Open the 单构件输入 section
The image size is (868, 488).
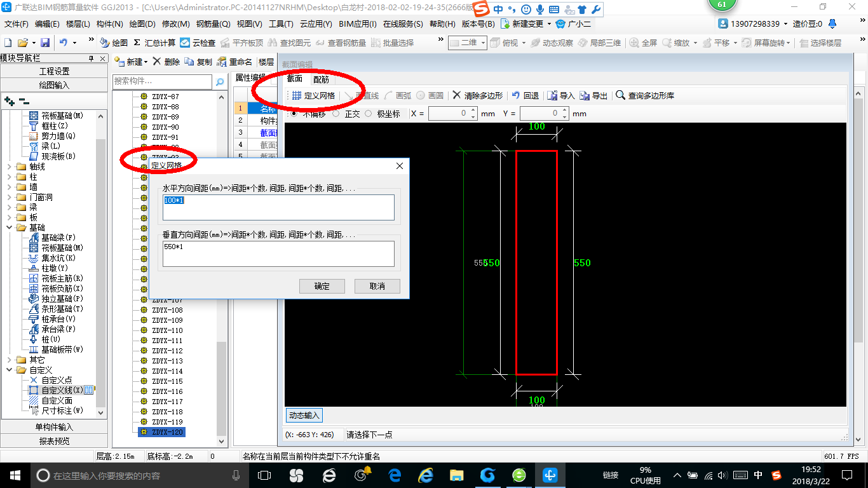54,427
